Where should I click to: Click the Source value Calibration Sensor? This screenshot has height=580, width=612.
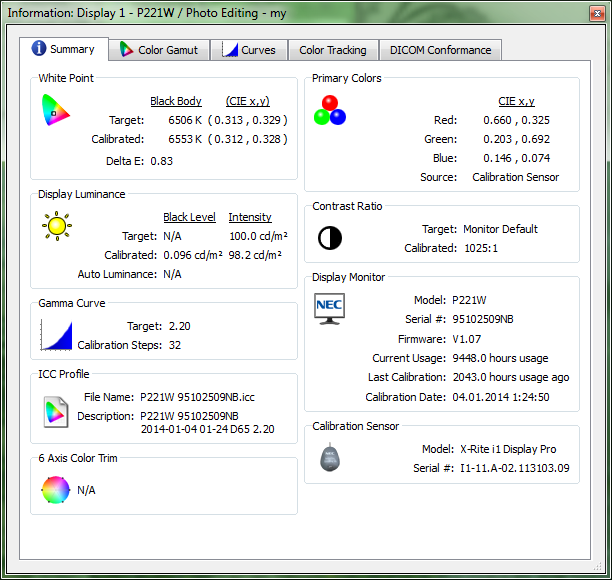coord(516,177)
